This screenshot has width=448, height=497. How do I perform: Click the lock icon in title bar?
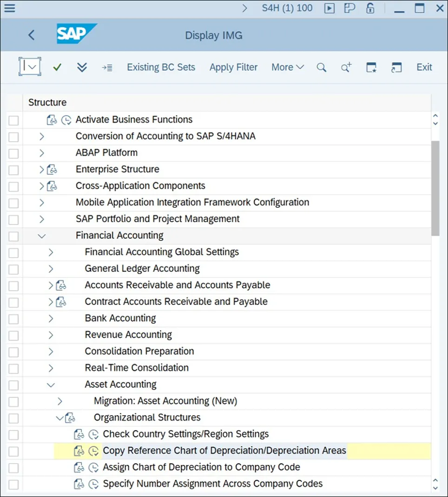370,8
